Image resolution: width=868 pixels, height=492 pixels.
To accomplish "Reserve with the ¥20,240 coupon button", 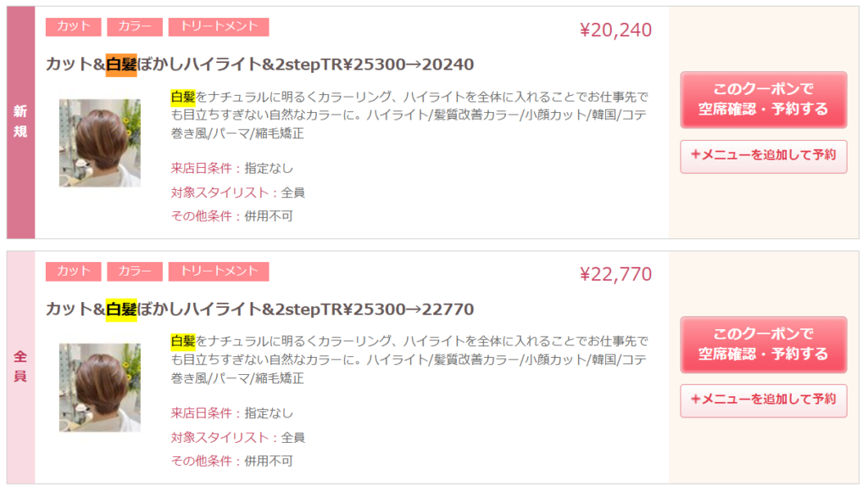I will pos(763,99).
